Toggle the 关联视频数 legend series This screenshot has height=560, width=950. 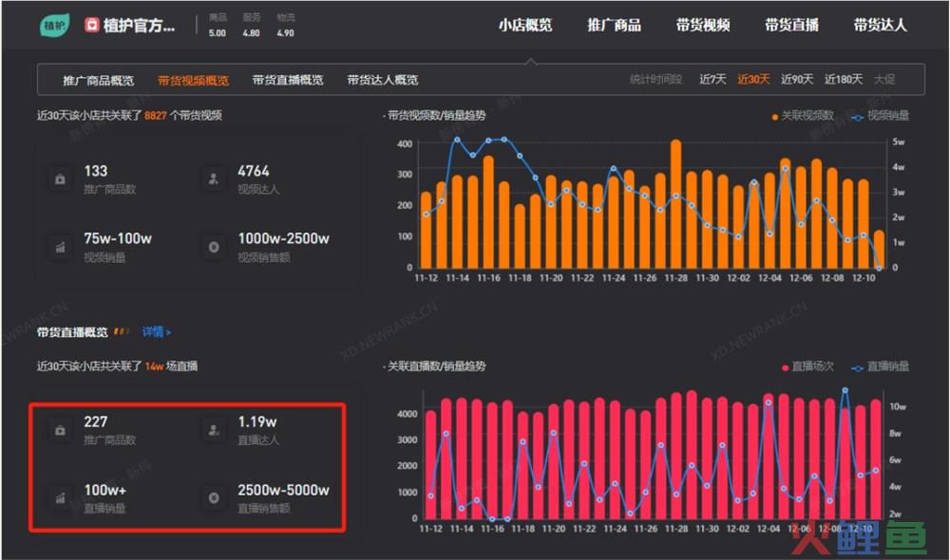click(x=803, y=116)
